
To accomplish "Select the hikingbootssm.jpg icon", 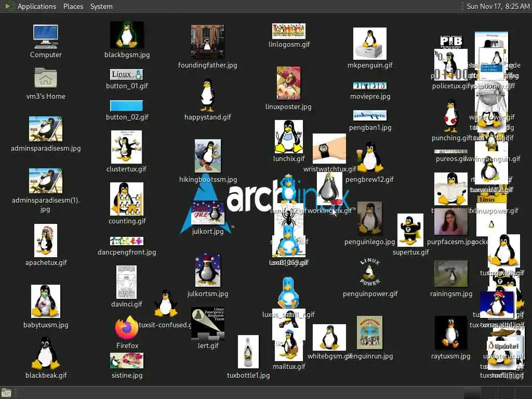I will (x=208, y=156).
